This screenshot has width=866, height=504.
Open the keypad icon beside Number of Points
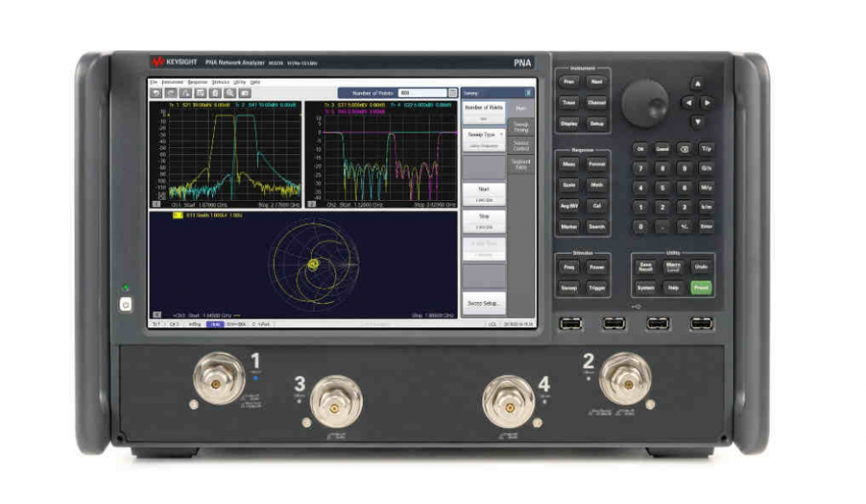(452, 93)
